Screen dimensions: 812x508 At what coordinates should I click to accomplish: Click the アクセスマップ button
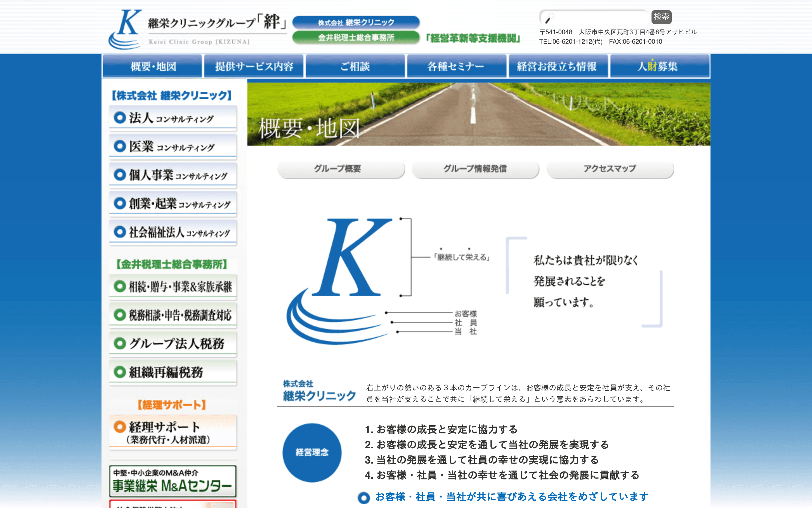(610, 169)
